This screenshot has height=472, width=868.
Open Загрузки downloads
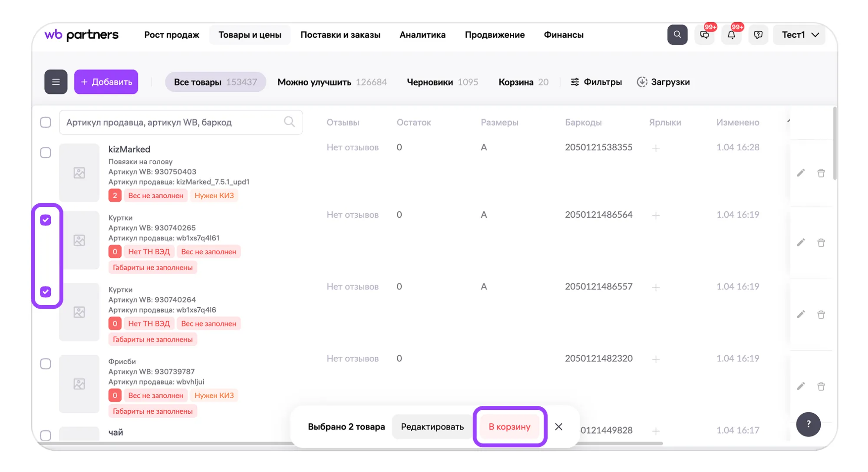point(663,82)
